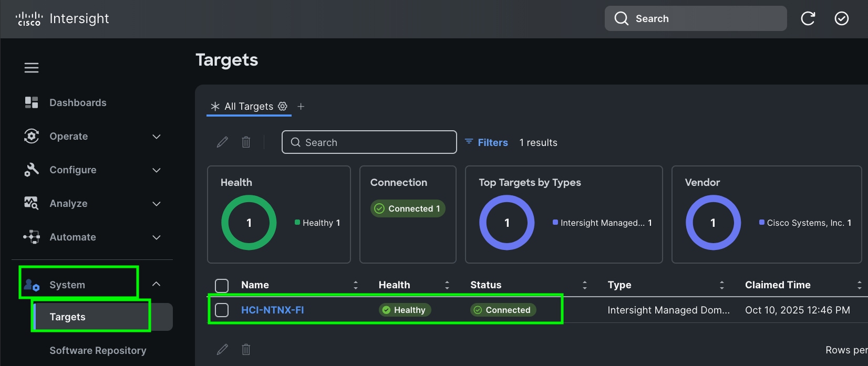The height and width of the screenshot is (366, 868).
Task: Click the top delete trash icon
Action: (246, 142)
